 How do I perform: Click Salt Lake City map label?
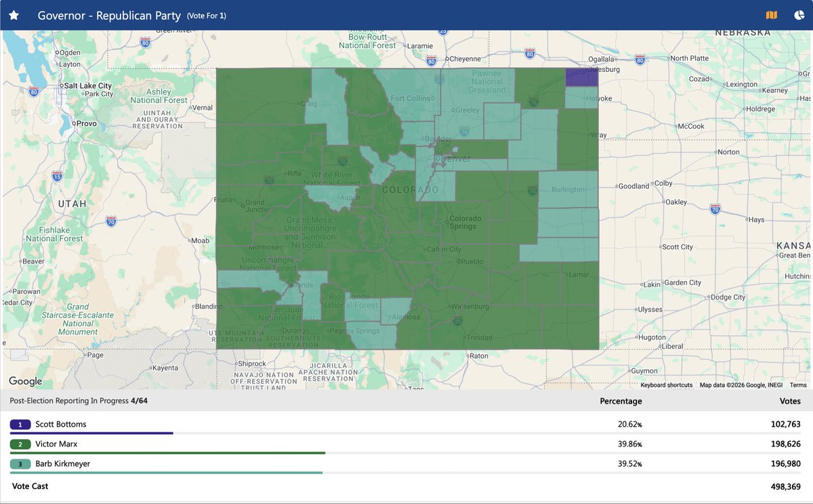coord(87,86)
